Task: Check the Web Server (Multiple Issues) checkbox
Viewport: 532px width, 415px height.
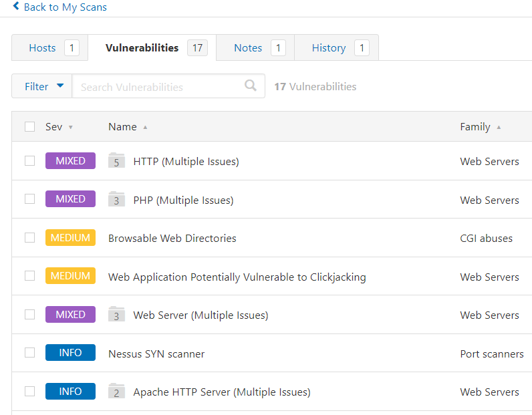Action: tap(30, 315)
